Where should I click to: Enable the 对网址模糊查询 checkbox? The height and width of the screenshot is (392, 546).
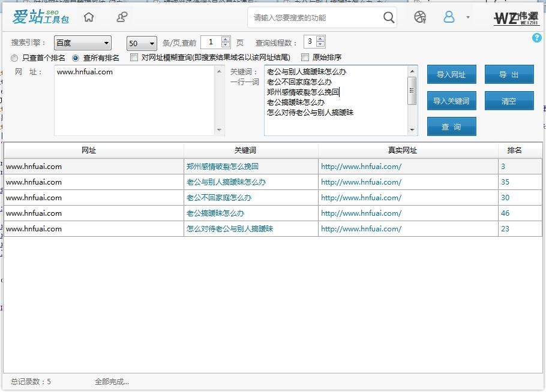click(134, 58)
